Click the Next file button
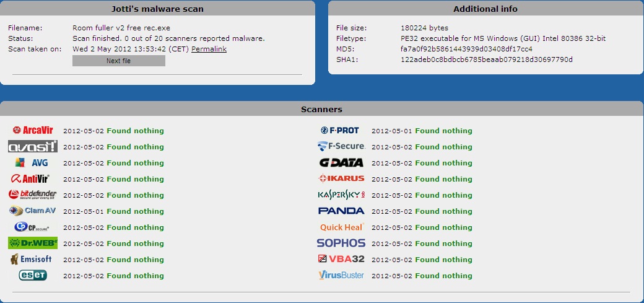The width and height of the screenshot is (644, 303). coord(119,61)
